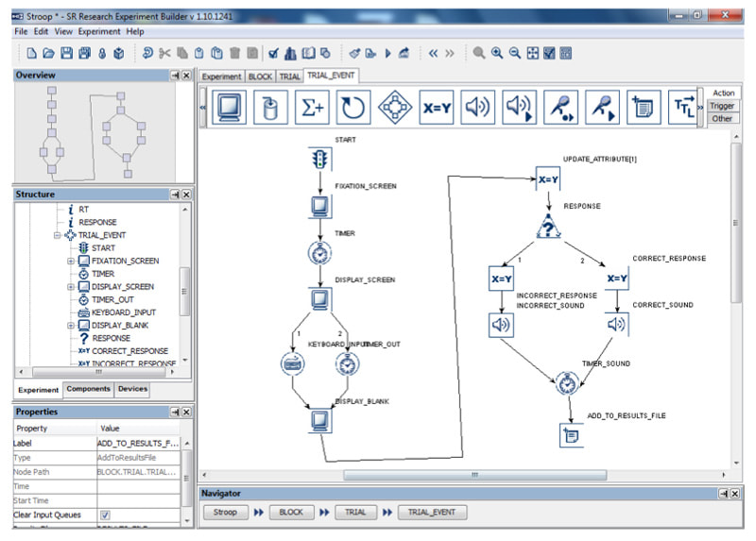
Task: Switch to the Experiment editor tab
Action: coord(221,76)
